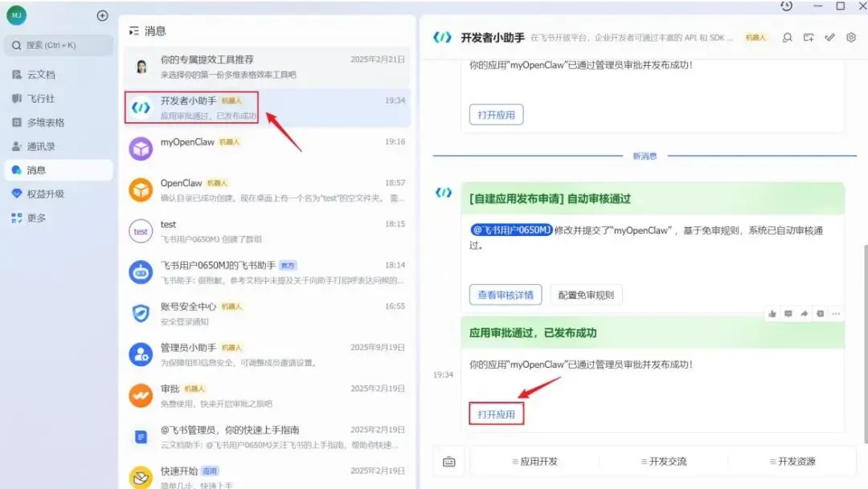Click the plus create button

tap(102, 15)
